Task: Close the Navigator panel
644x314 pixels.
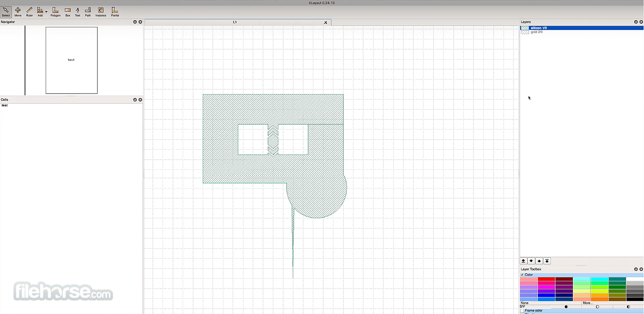Action: point(140,22)
